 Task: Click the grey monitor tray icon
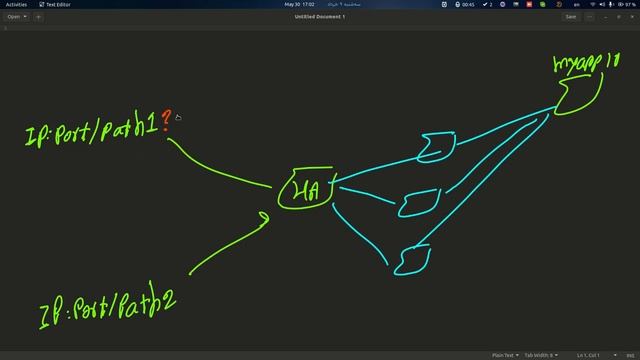[x=516, y=4]
